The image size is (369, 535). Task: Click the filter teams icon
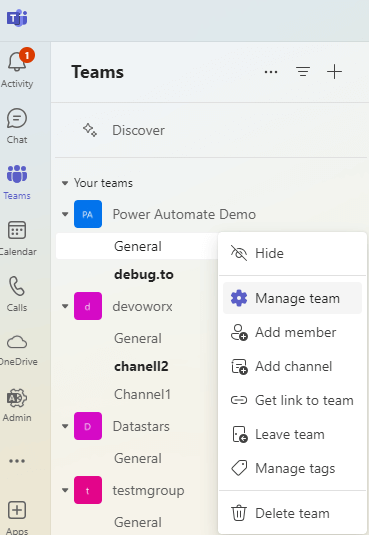coord(303,72)
